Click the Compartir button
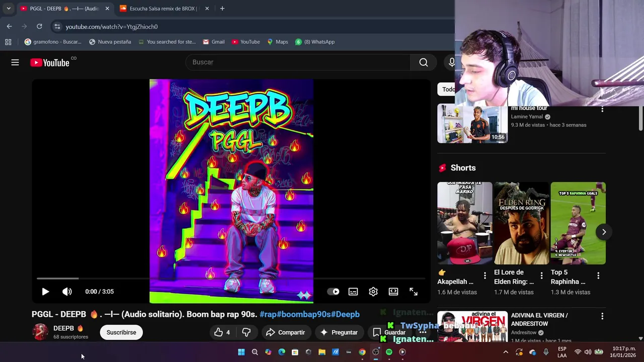The image size is (644, 362). pos(285,332)
